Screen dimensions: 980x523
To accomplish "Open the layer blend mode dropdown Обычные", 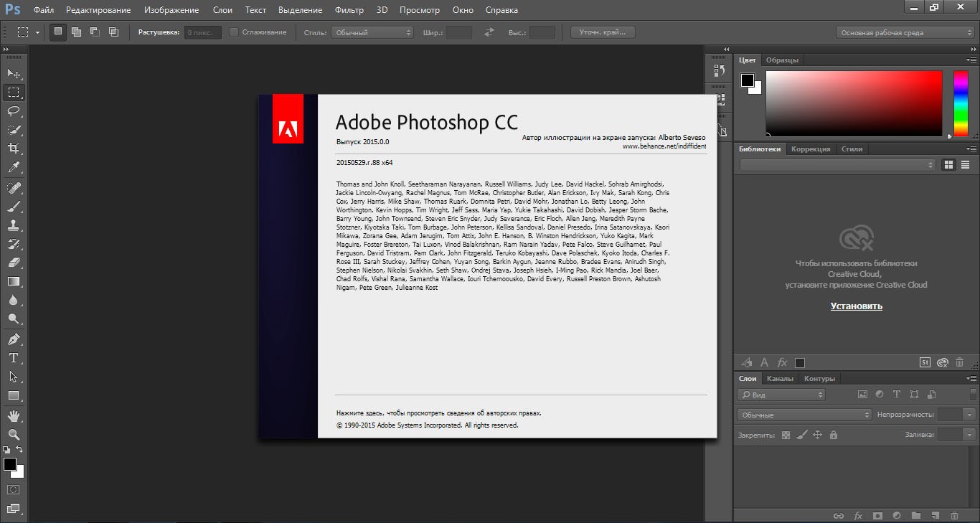I will point(804,414).
